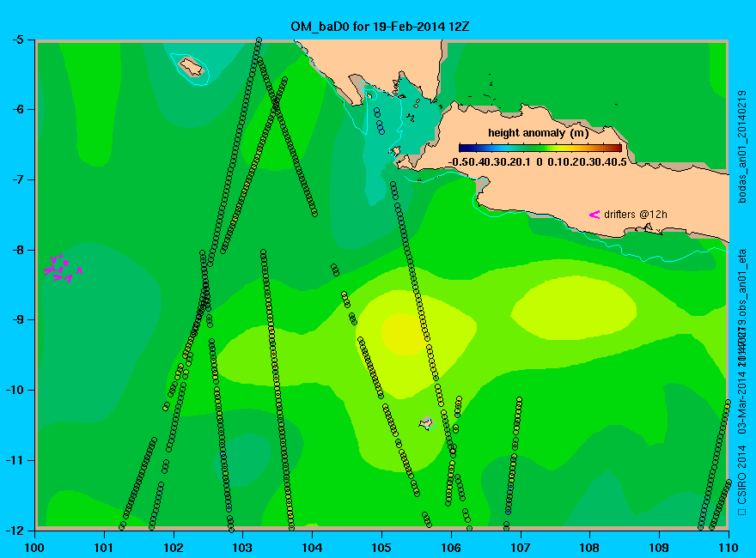Click the x-axis label '105'
This screenshot has height=558, width=756.
tap(381, 548)
